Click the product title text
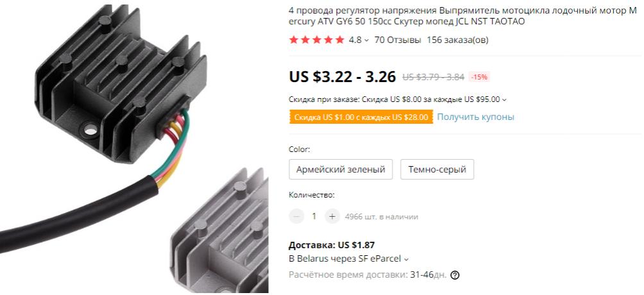This screenshot has width=644, height=295. pos(463,16)
